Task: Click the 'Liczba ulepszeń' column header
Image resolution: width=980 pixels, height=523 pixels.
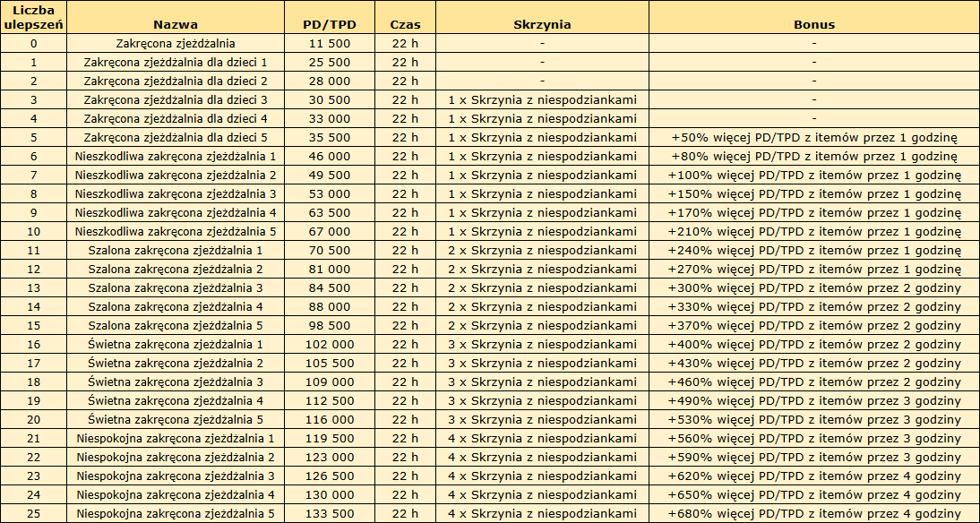Action: tap(34, 17)
